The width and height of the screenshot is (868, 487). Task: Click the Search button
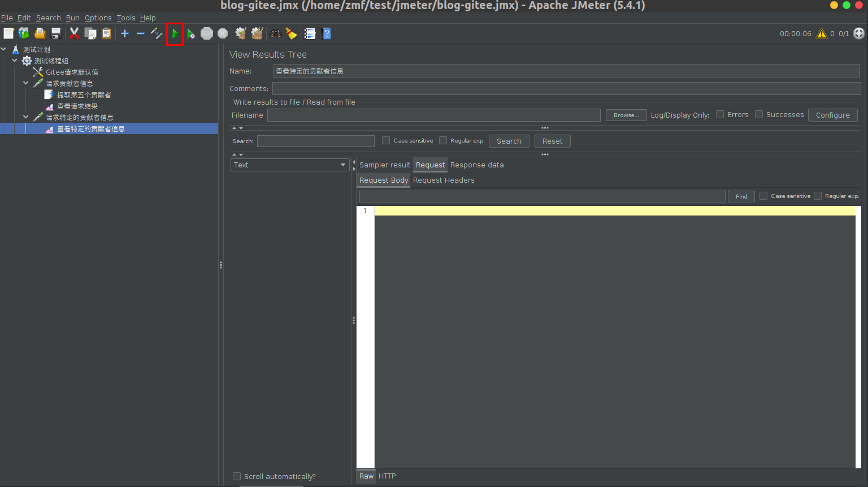point(509,141)
